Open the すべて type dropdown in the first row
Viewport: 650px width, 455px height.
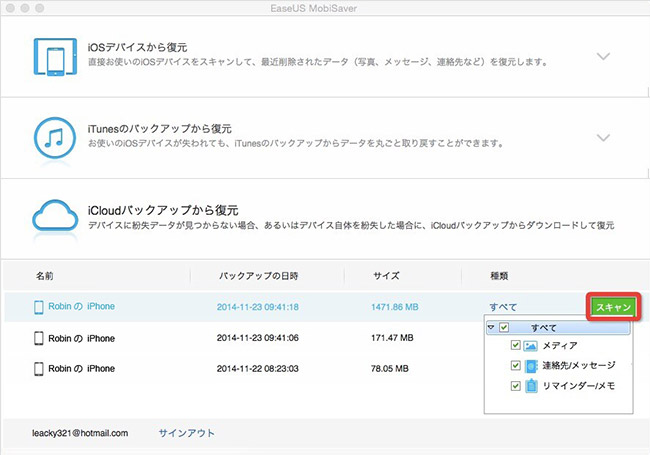503,307
